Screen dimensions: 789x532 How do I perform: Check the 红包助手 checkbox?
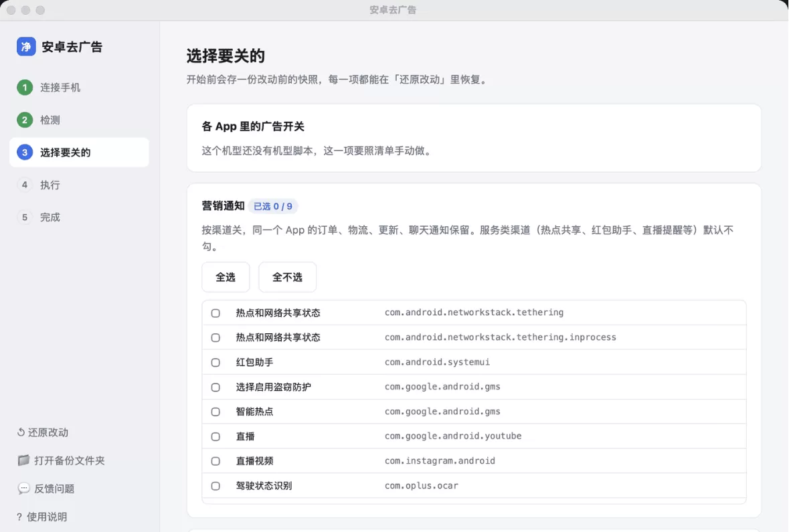click(215, 363)
